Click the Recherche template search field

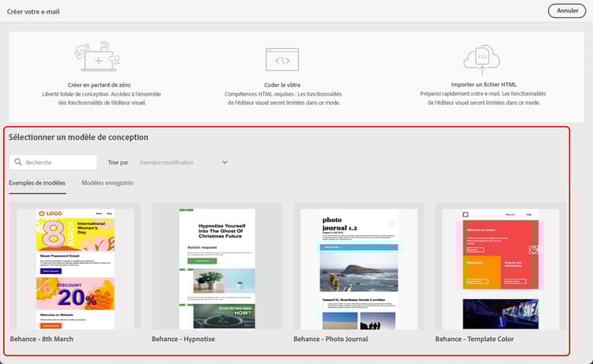(x=53, y=163)
